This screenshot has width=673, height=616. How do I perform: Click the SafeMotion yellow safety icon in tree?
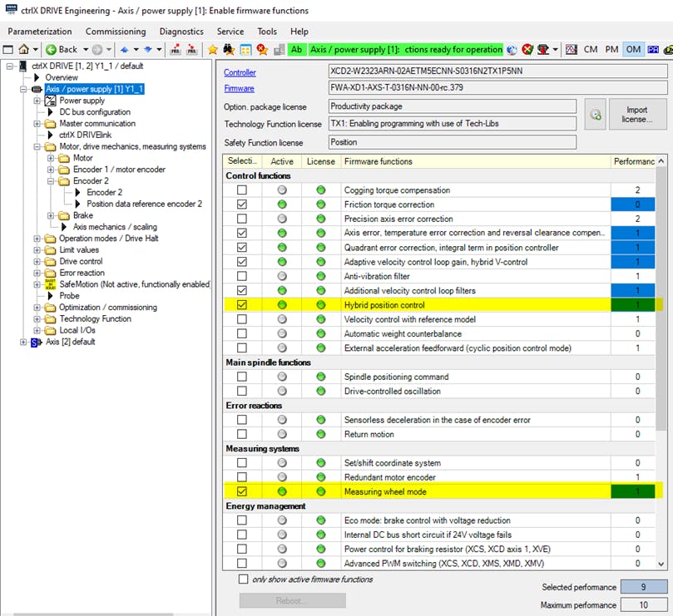(50, 284)
